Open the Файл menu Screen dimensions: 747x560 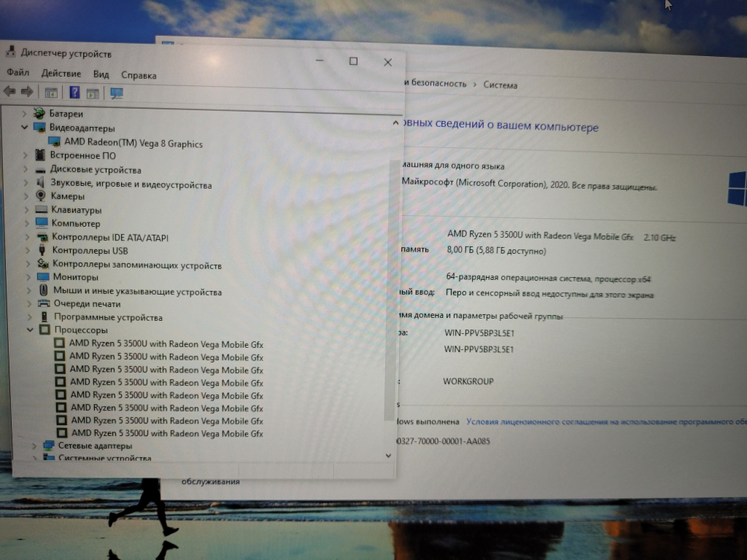18,73
